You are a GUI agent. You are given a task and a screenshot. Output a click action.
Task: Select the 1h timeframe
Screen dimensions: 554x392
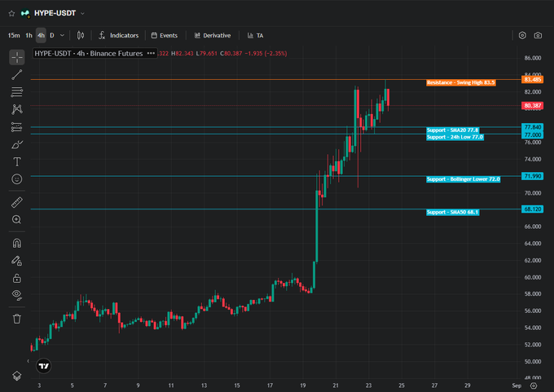[29, 35]
